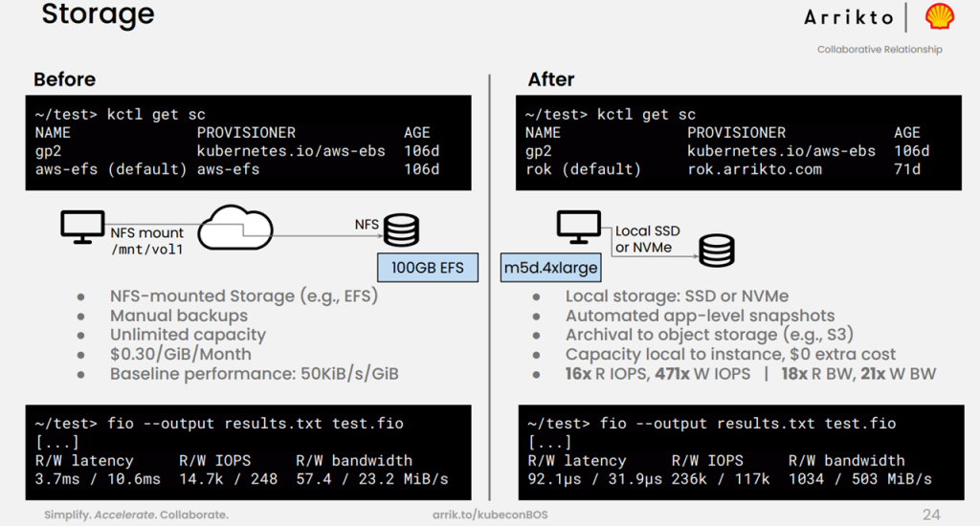
Task: Click the 71d age value
Action: [907, 169]
